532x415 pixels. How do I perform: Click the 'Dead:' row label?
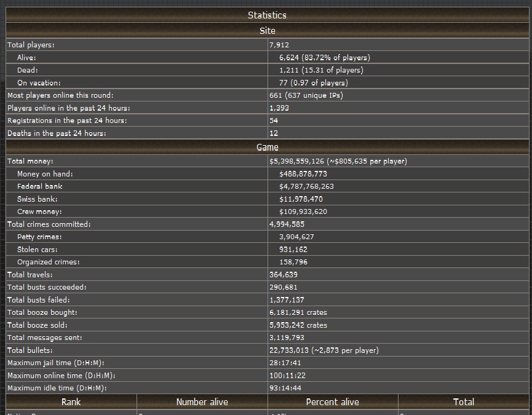(x=28, y=70)
